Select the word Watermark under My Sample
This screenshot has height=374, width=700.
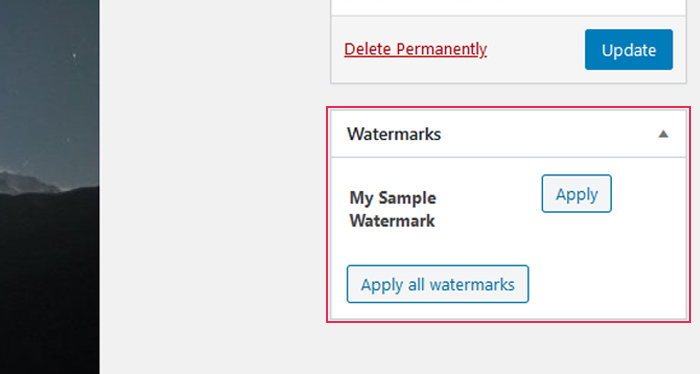[392, 221]
